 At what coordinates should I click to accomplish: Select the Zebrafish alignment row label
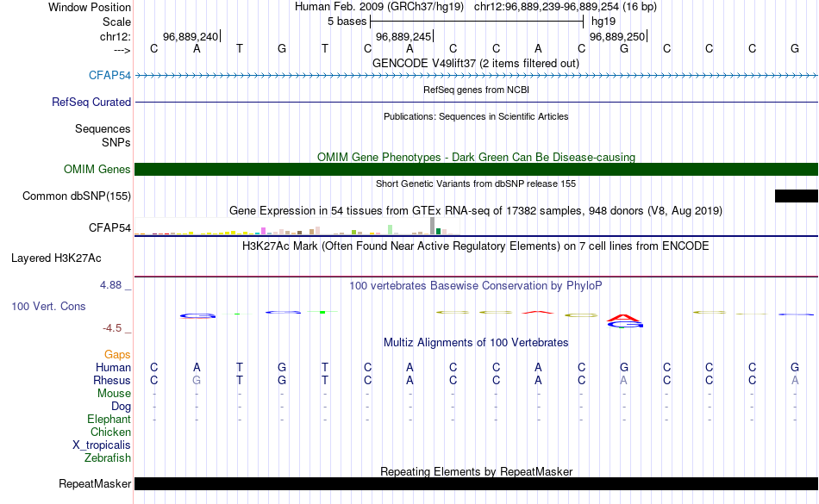click(x=108, y=457)
